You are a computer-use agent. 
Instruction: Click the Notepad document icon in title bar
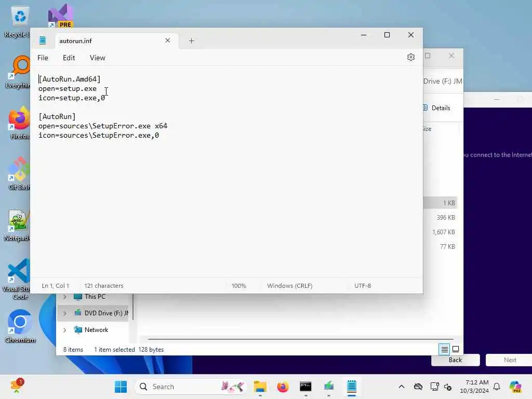43,41
